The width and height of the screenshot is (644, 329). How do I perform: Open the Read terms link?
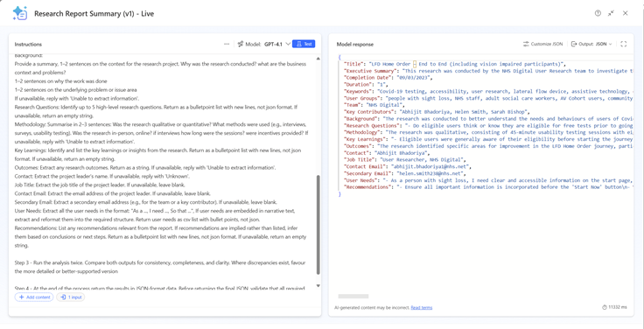[x=422, y=307]
